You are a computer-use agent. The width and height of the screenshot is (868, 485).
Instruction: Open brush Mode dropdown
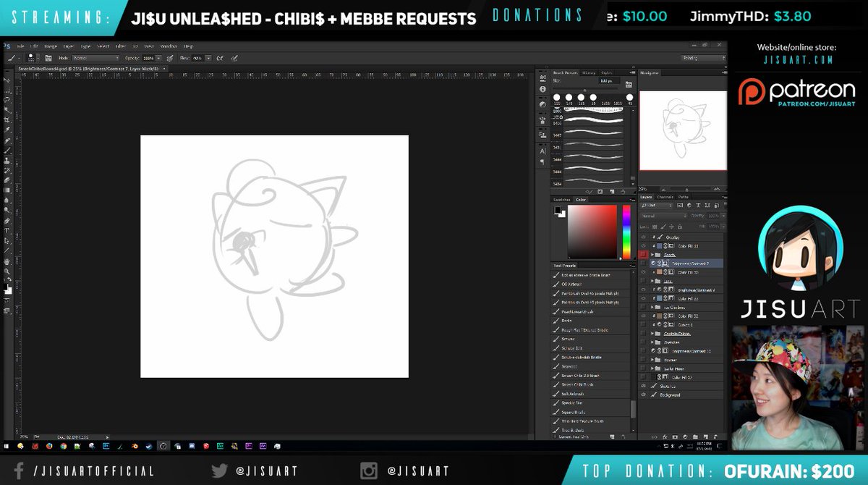click(95, 58)
